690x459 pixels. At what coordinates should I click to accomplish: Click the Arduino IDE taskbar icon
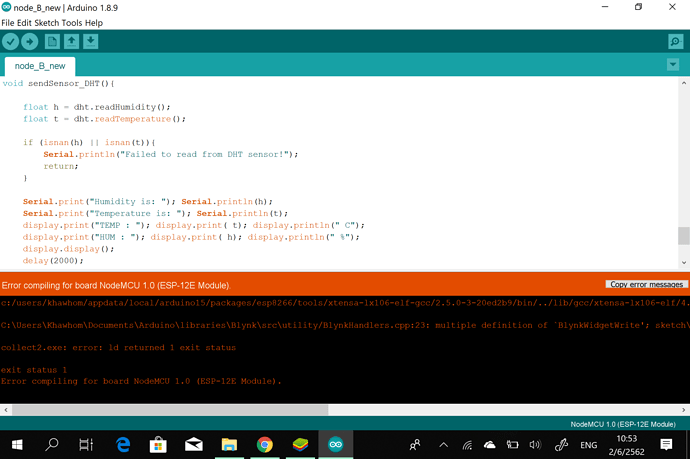335,445
